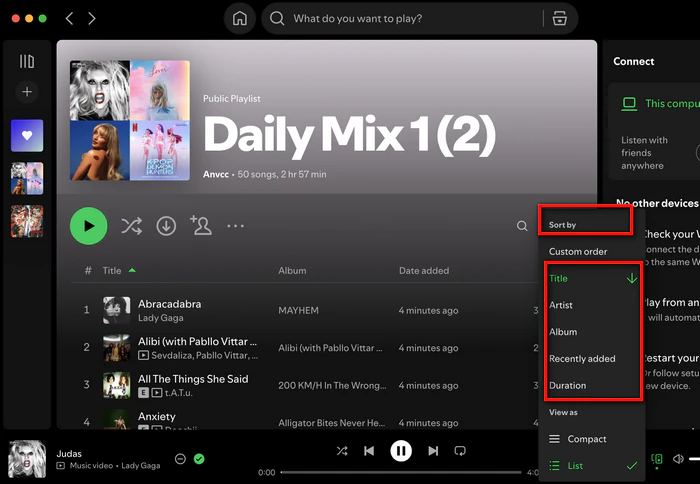This screenshot has width=700, height=484.
Task: Seek within the playback progress bar
Action: tap(401, 472)
